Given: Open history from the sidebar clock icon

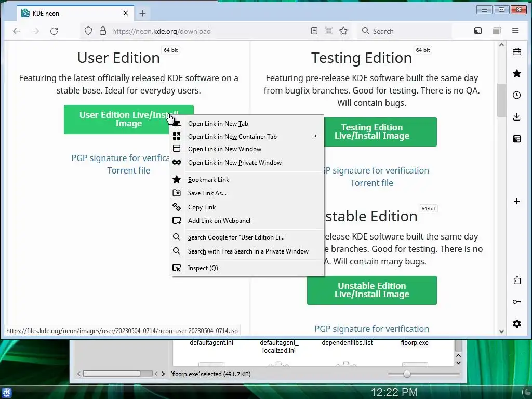Looking at the screenshot, I should tap(517, 95).
